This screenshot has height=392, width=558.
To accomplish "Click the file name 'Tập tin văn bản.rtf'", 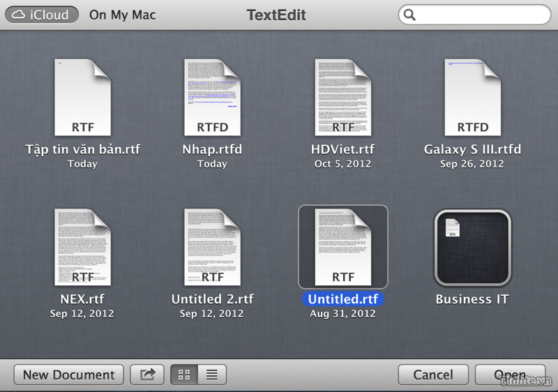I will pyautogui.click(x=82, y=149).
